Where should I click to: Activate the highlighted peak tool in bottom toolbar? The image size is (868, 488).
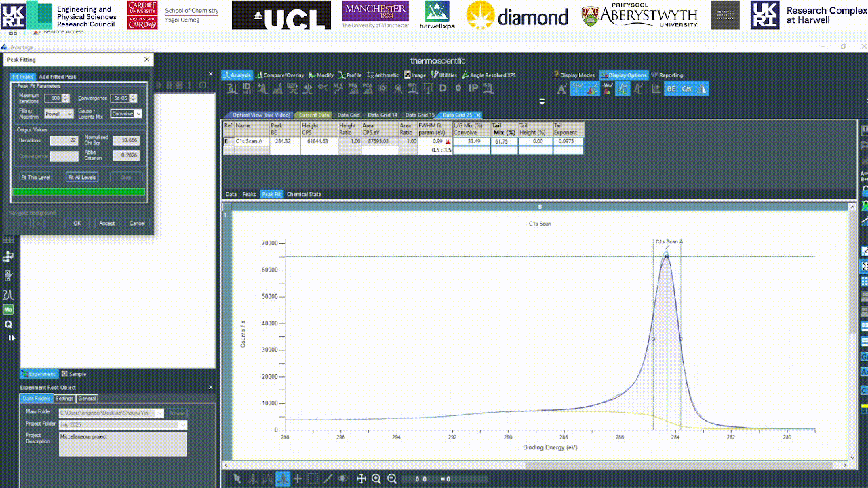[283, 479]
